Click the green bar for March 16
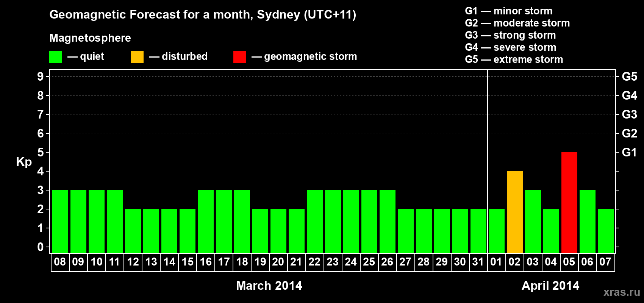This screenshot has height=303, width=644. point(205,221)
